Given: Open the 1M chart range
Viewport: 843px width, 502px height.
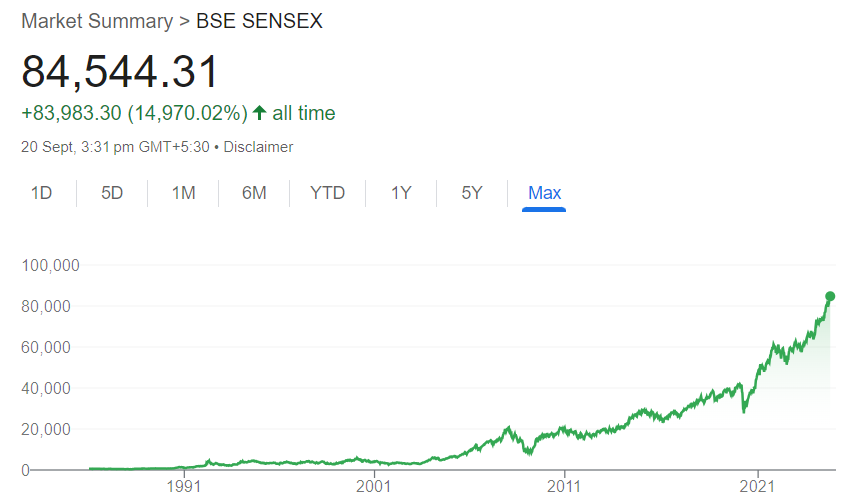Looking at the screenshot, I should pyautogui.click(x=183, y=193).
